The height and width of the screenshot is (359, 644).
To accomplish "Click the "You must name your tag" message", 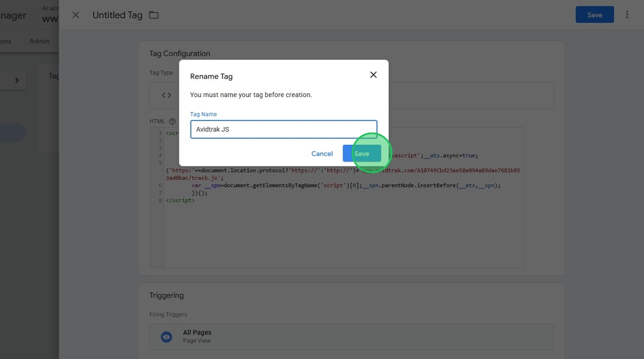I will 251,95.
